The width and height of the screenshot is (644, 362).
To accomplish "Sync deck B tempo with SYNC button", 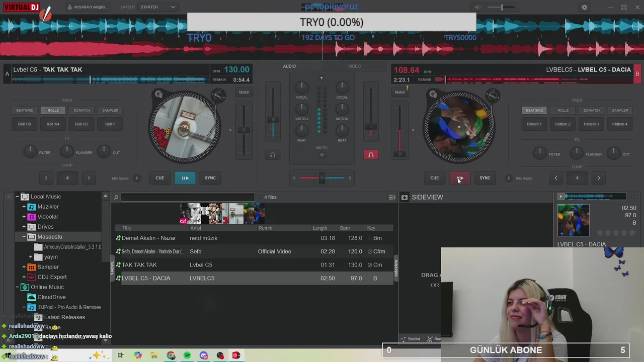I will pos(485,177).
